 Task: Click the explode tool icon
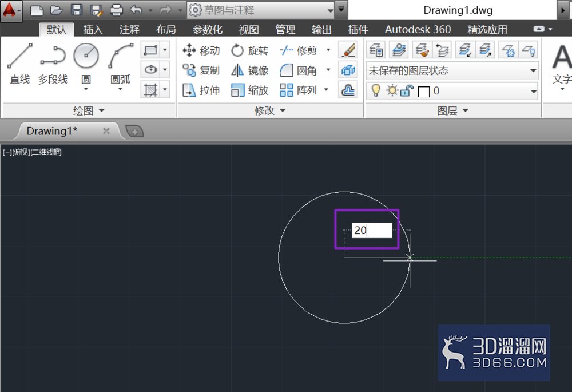(x=348, y=70)
